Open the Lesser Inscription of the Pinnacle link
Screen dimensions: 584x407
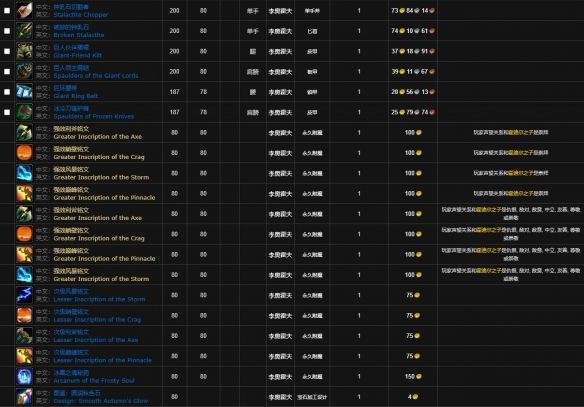(102, 360)
